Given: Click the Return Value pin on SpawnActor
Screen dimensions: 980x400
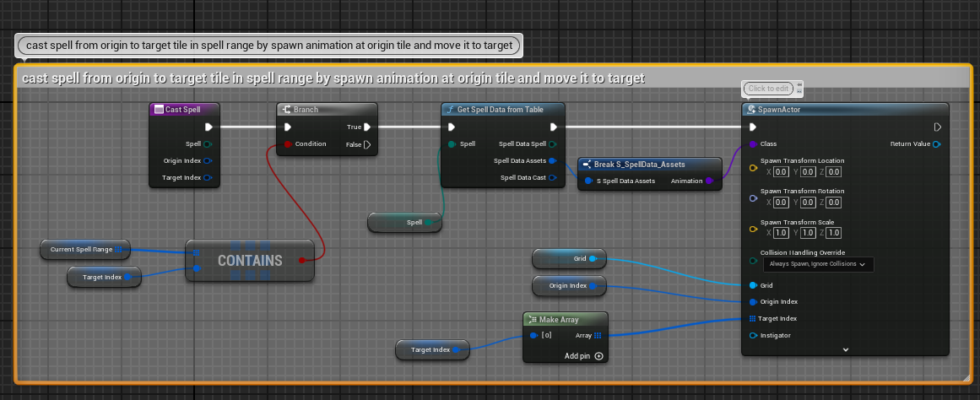Looking at the screenshot, I should 936,144.
